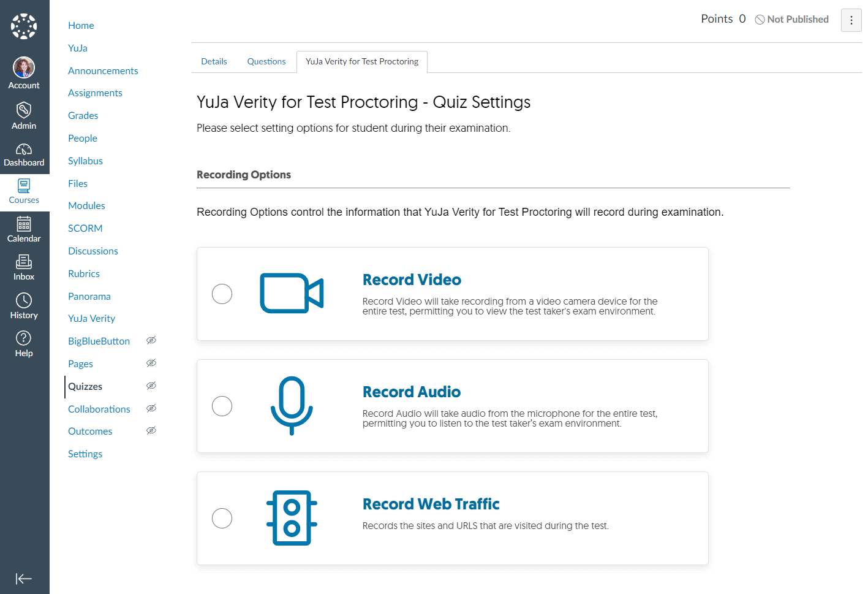Select the Record Web Traffic radio button
Screen dimensions: 868x594
click(222, 518)
